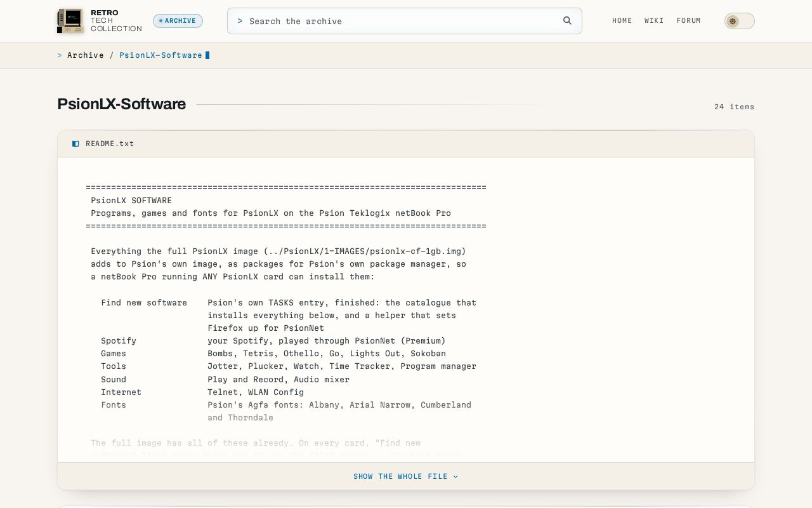The height and width of the screenshot is (508, 812).
Task: Focus the Search the archive field
Action: 405,21
